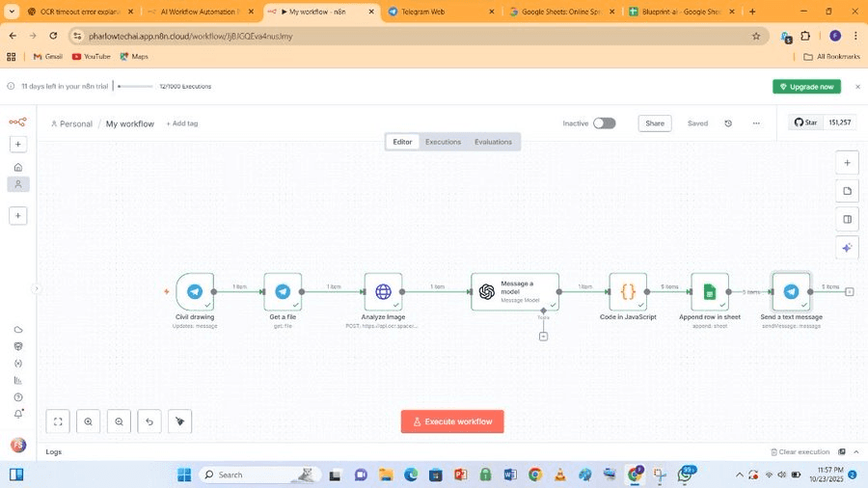Open the Windows Start menu

click(x=184, y=474)
